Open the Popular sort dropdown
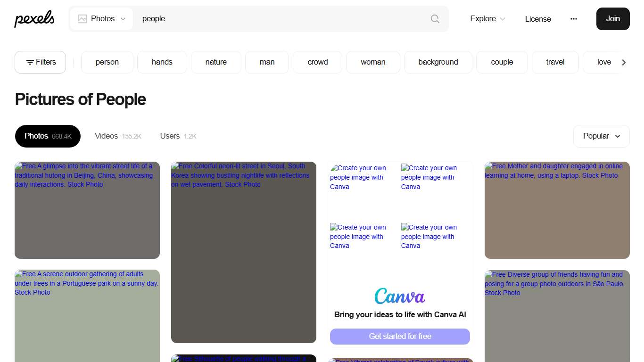 (601, 136)
